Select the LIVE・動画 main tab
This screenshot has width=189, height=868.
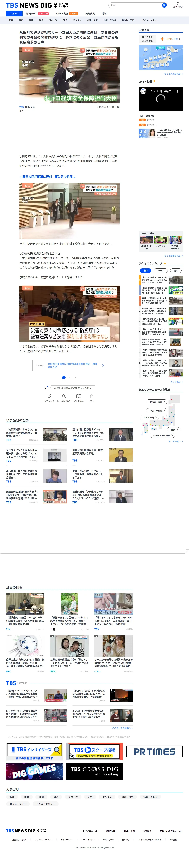tap(67, 14)
